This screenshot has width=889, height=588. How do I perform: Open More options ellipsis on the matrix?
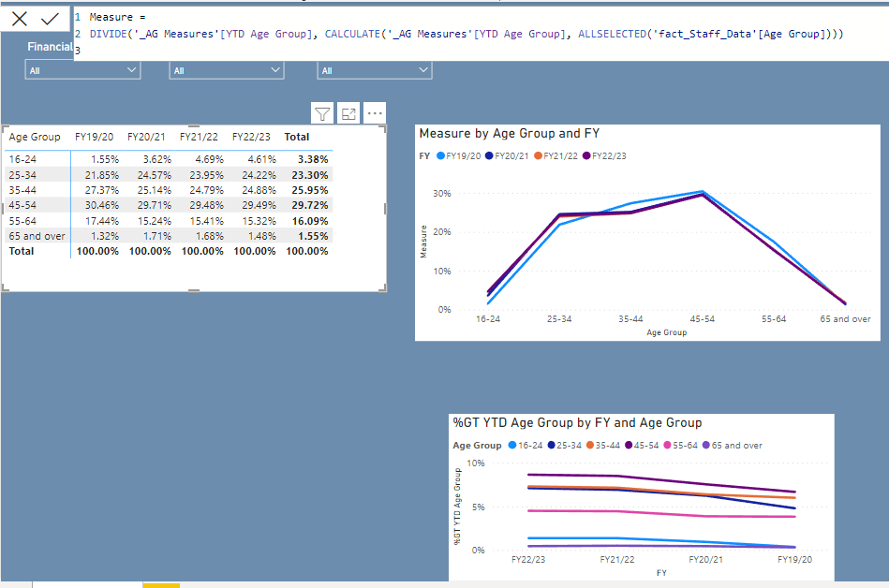(375, 113)
